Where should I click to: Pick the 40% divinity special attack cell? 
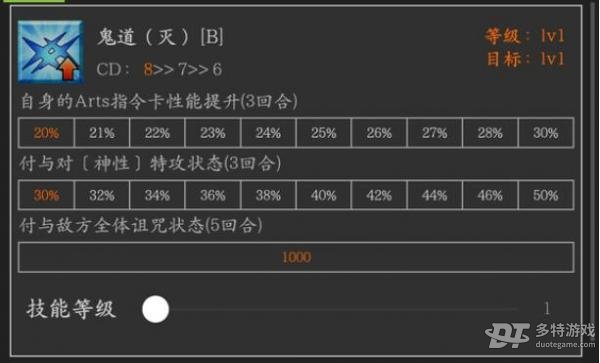(323, 195)
